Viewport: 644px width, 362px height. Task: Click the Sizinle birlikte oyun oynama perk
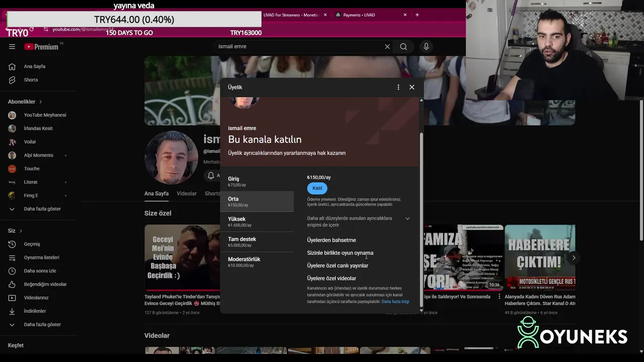[x=340, y=253]
